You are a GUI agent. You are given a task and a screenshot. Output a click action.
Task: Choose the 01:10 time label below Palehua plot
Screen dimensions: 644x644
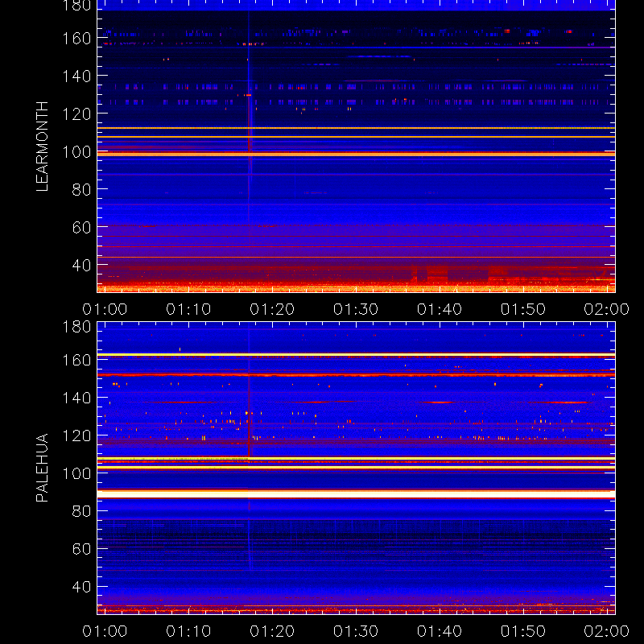(x=188, y=631)
